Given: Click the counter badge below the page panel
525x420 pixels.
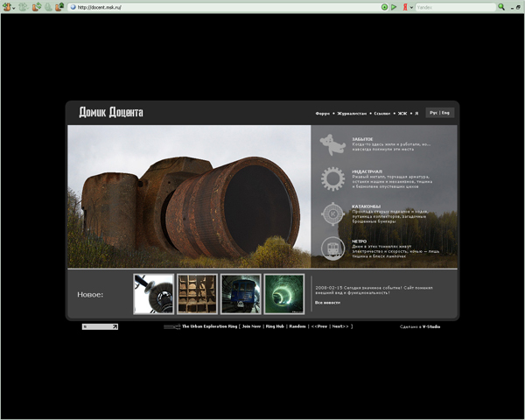Looking at the screenshot, I should [x=100, y=326].
